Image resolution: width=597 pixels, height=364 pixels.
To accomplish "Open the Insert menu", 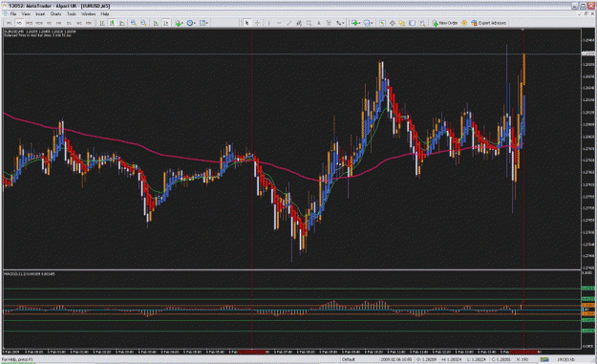I will (40, 13).
